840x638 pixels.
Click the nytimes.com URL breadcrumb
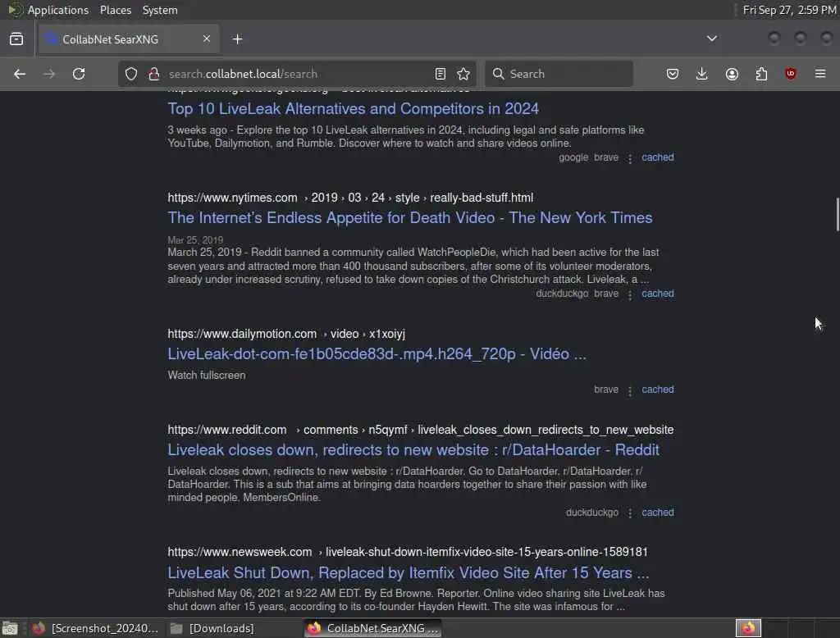pyautogui.click(x=350, y=198)
